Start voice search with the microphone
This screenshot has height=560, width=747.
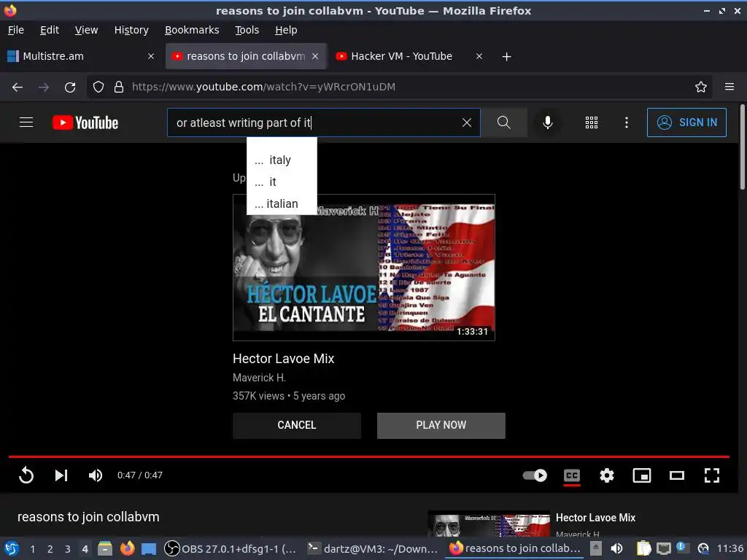coord(548,122)
